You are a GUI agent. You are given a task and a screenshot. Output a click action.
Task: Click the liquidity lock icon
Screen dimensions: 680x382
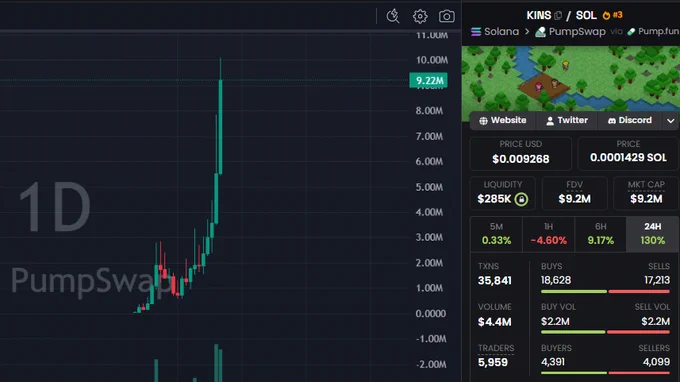(521, 199)
